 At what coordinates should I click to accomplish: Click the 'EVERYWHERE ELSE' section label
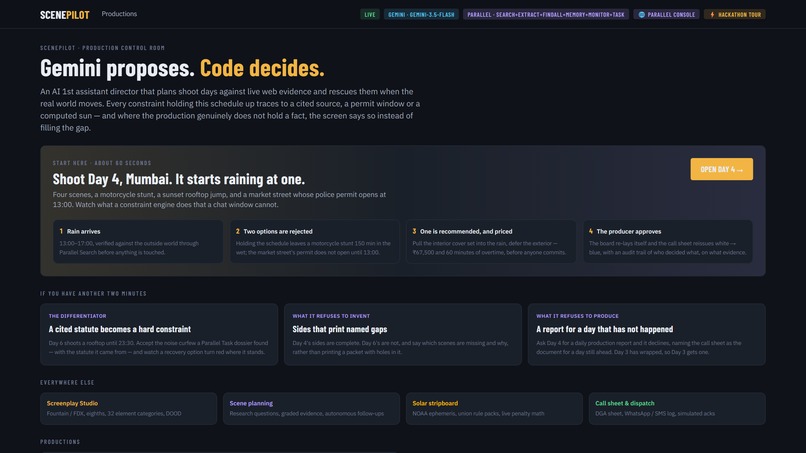[67, 383]
